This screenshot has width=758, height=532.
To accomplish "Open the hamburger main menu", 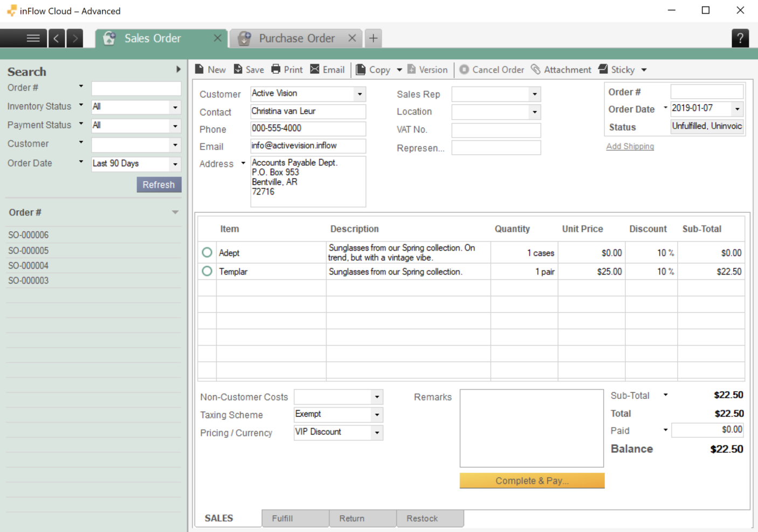I will [x=33, y=38].
